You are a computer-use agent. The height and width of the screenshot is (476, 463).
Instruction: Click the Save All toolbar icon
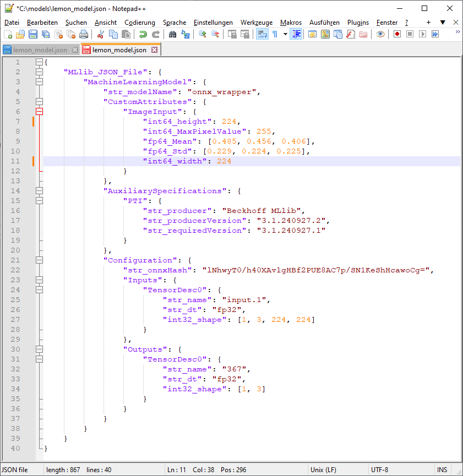[46, 34]
